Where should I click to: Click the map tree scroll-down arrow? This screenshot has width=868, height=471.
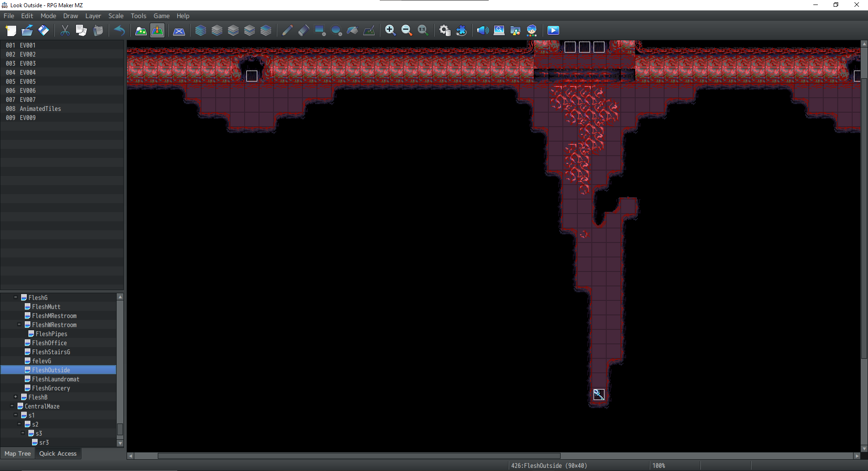(120, 443)
